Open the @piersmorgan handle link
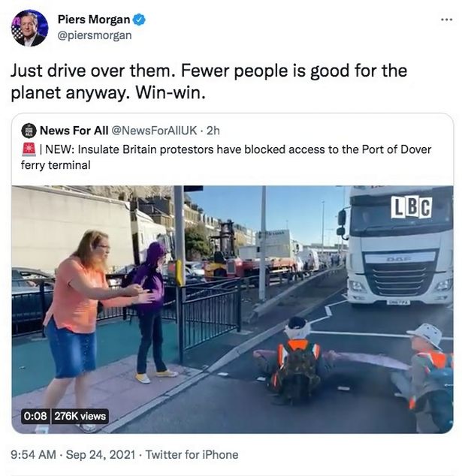Screen dimensions: 462x476 [95, 35]
